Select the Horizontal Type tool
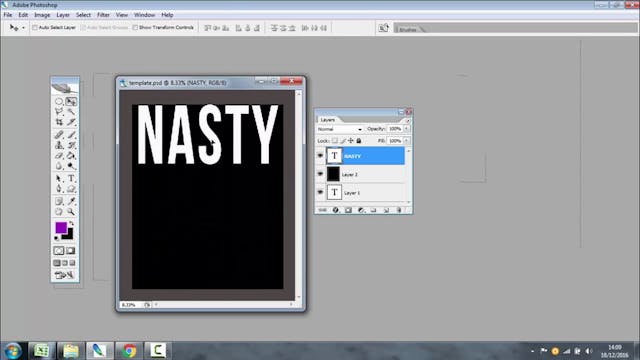Screen dimensions: 640x360 point(71,178)
